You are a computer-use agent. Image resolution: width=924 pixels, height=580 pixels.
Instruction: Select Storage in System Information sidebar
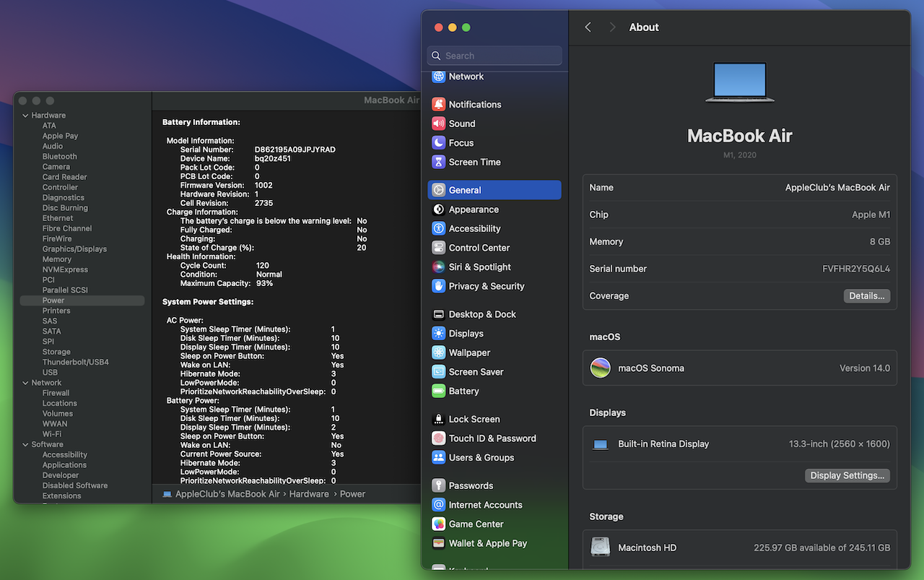pyautogui.click(x=56, y=352)
